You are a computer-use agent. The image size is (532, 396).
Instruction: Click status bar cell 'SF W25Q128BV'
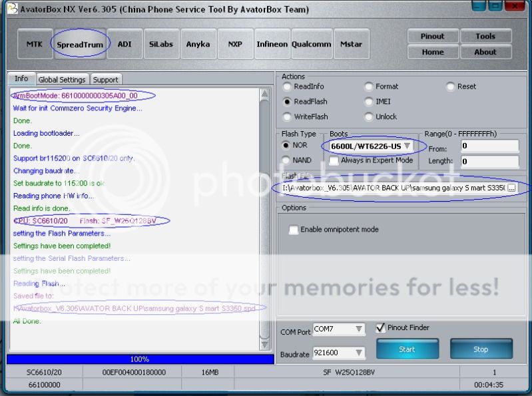point(349,372)
